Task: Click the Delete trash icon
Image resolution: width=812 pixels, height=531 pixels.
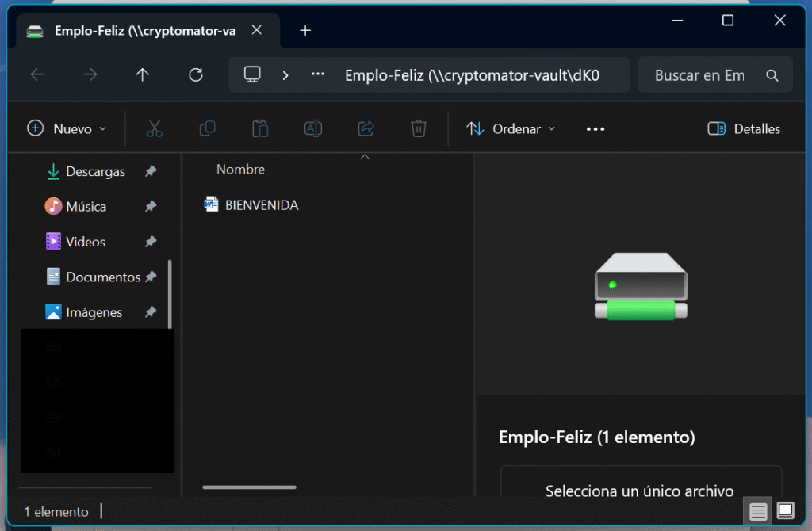Action: [x=419, y=128]
